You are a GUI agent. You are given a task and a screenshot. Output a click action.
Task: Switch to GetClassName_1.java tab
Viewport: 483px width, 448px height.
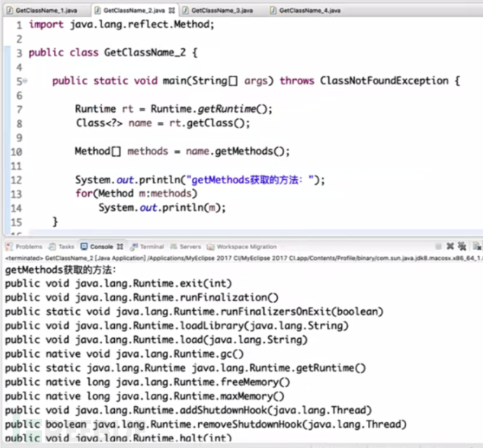41,11
